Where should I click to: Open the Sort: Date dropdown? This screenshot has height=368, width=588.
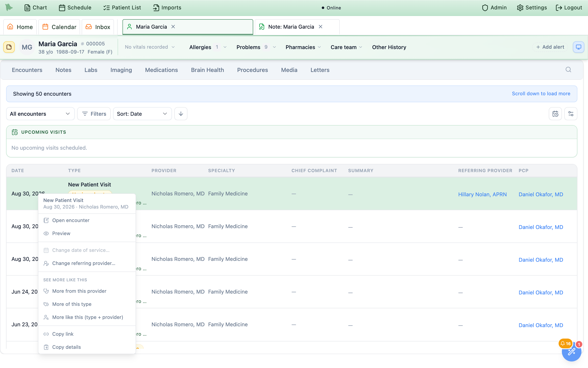pyautogui.click(x=142, y=114)
